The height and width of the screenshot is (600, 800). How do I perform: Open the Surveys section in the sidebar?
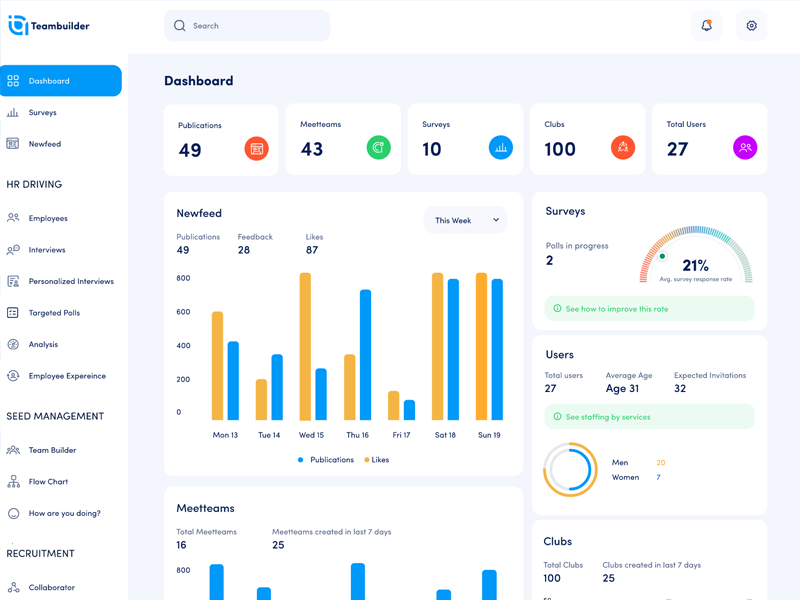45,112
